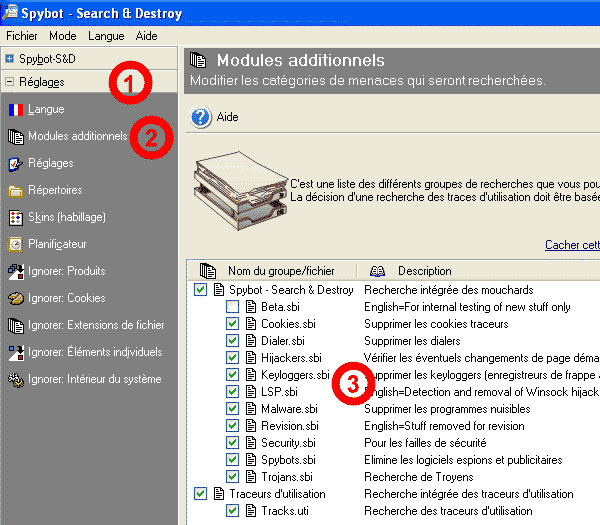Enable the Beta.sbi checkbox
Screen dimensions: 600x525
pyautogui.click(x=232, y=307)
